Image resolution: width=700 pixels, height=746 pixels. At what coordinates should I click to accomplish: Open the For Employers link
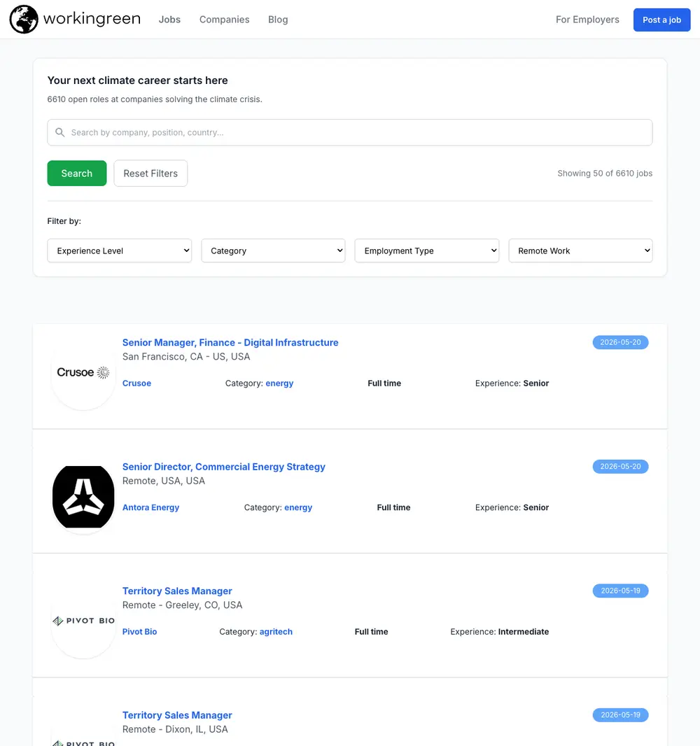587,20
